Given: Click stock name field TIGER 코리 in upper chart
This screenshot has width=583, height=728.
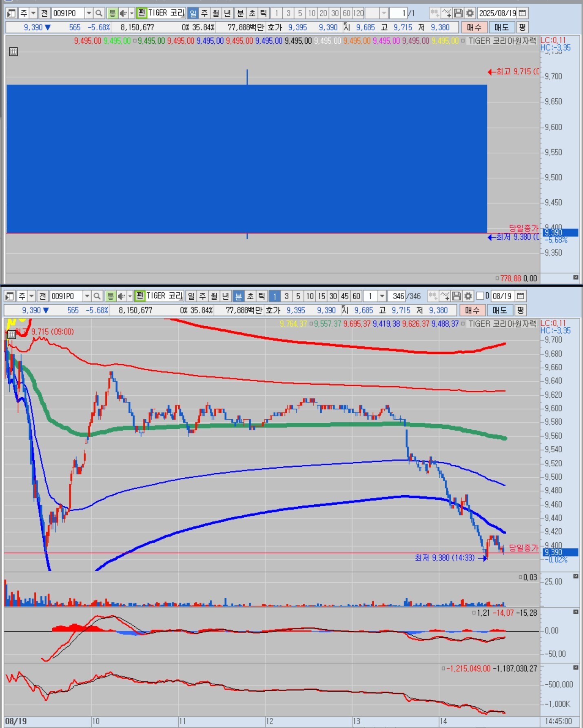Looking at the screenshot, I should coord(166,13).
